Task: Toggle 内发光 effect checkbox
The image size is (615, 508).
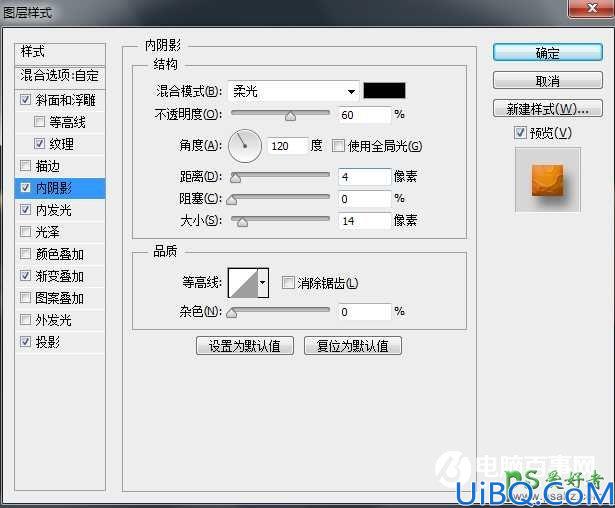Action: (25, 209)
